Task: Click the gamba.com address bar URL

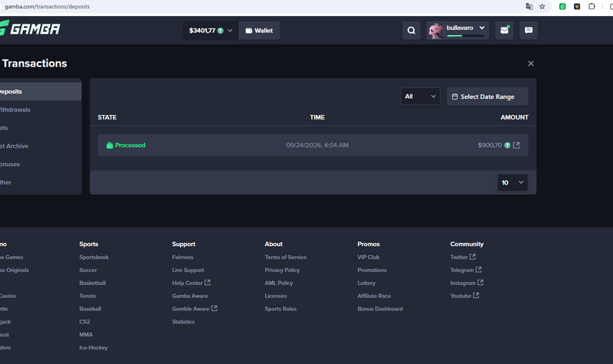Action: coord(48,7)
